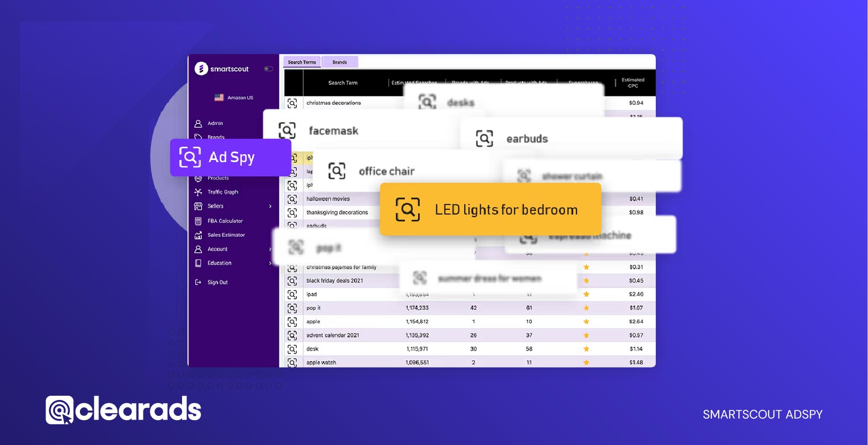
Task: Click the Ad Spy icon beside 'apple watch'
Action: (x=292, y=363)
